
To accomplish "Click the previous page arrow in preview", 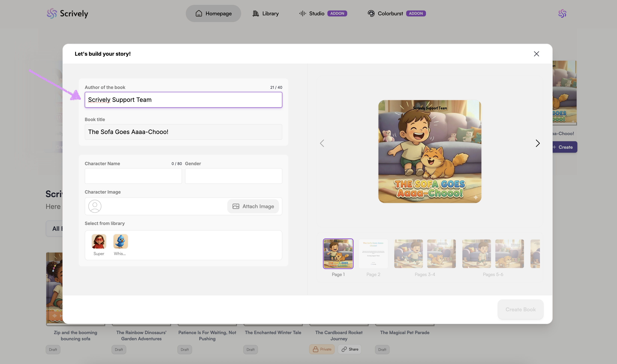I will click(322, 143).
